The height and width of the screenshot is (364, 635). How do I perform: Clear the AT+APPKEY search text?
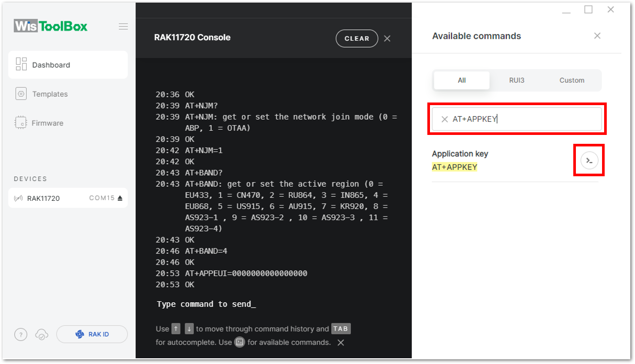coord(445,119)
